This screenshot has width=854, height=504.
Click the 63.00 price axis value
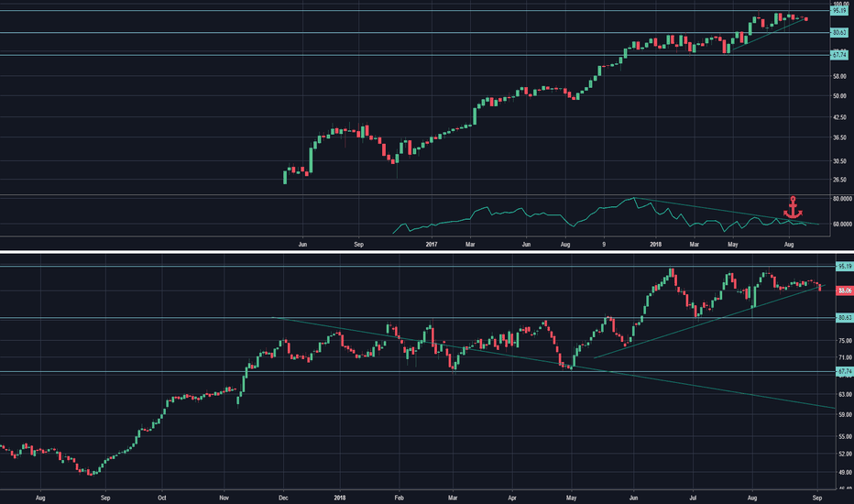[x=845, y=394]
